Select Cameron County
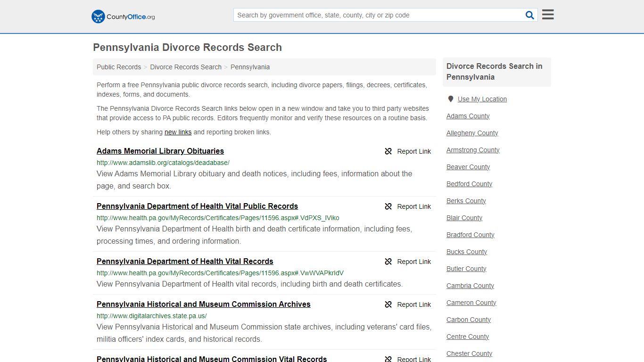644x362 pixels. (x=471, y=303)
